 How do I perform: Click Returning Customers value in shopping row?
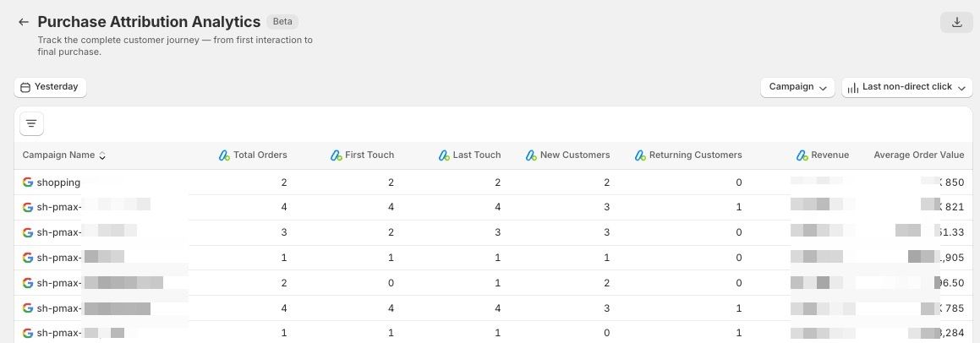[x=739, y=182]
